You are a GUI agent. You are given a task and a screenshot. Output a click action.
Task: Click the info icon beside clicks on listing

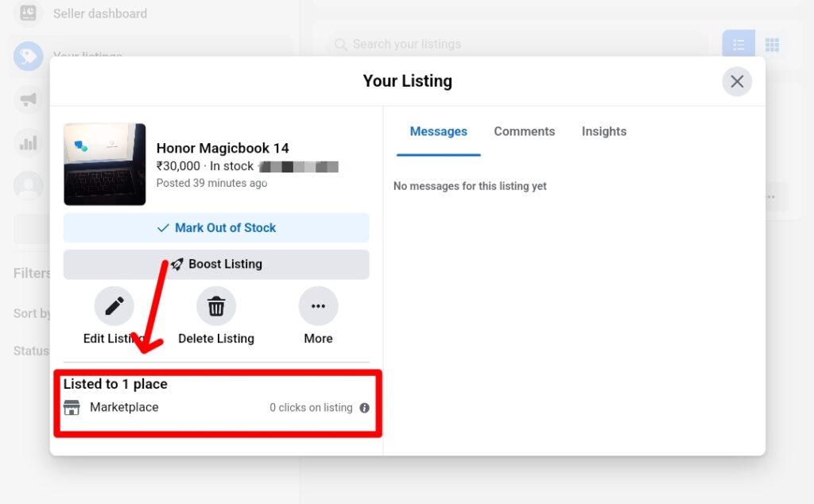pos(364,408)
